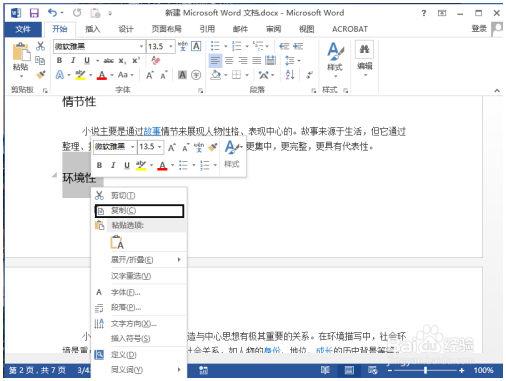The height and width of the screenshot is (381, 506).
Task: Open the ribbon font name dropdown
Action: tap(141, 46)
